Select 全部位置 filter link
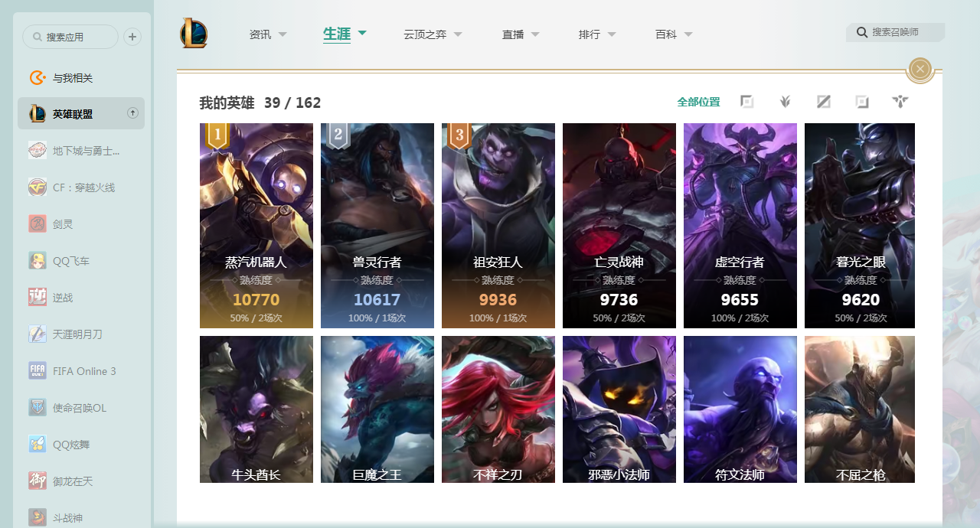 698,102
